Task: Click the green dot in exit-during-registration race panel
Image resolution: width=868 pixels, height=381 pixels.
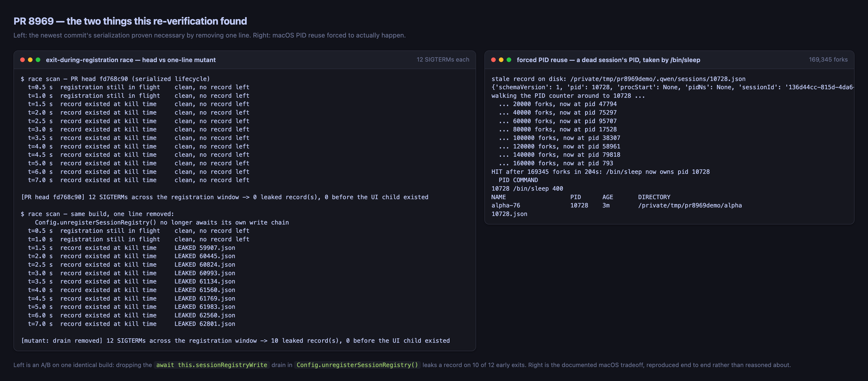Action: pyautogui.click(x=38, y=60)
